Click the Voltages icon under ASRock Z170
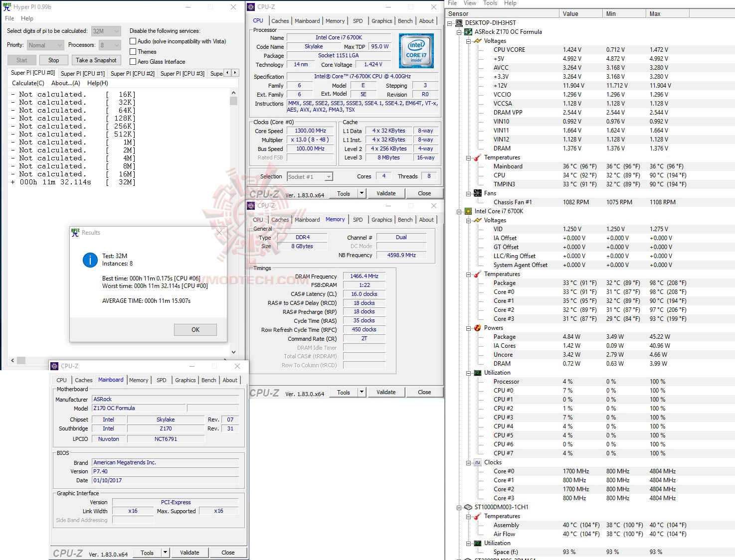The width and height of the screenshot is (735, 560). coord(477,41)
